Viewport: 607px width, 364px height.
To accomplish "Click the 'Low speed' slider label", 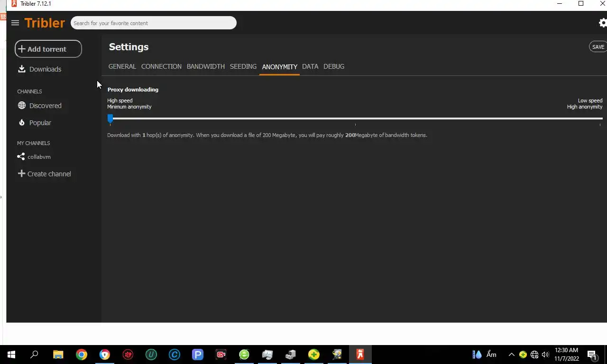I will coord(590,100).
